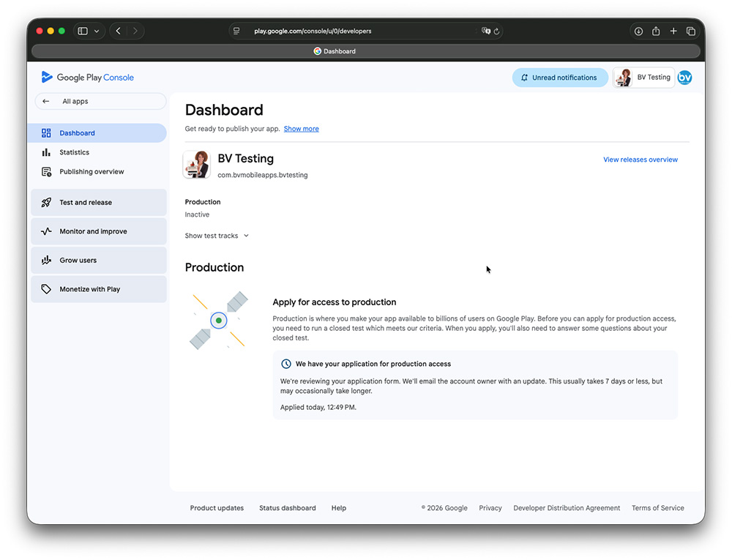Click the translate icon in address bar

click(x=485, y=31)
